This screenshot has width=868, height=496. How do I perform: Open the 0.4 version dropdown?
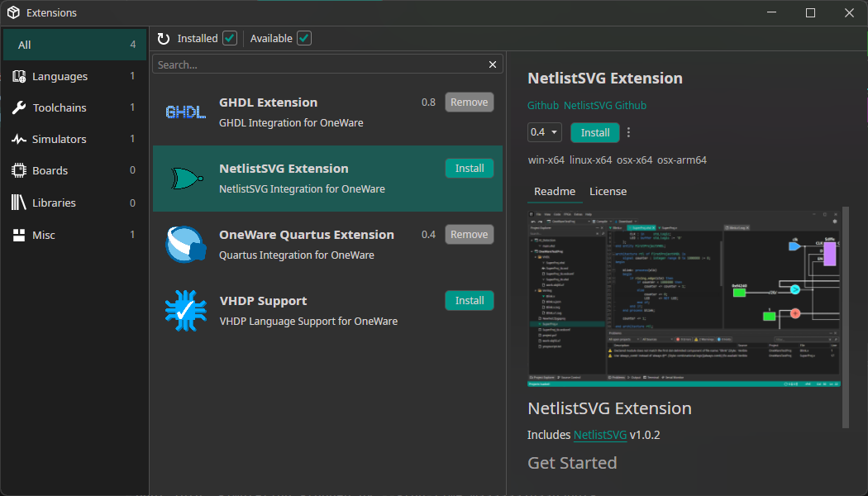coord(545,132)
